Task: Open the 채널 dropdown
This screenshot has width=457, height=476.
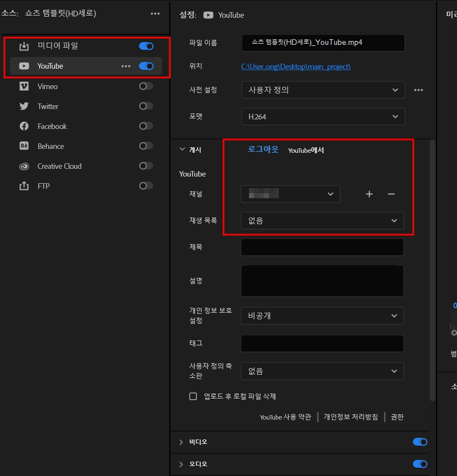Action: 290,194
